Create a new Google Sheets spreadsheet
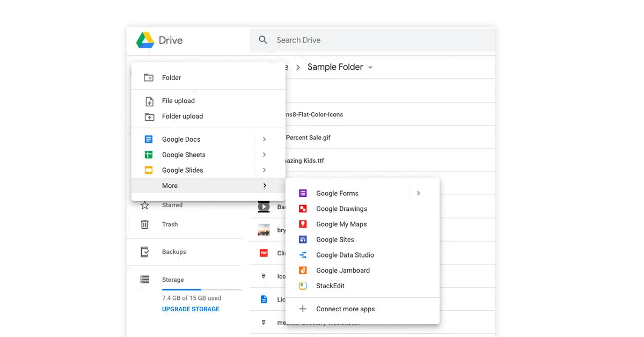 [x=182, y=155]
